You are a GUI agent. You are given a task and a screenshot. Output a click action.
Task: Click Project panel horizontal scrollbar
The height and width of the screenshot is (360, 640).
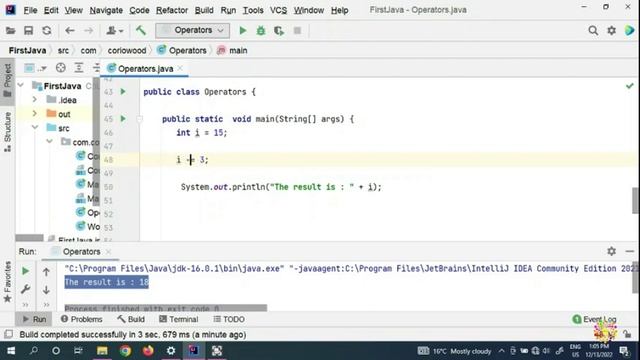coord(29,238)
